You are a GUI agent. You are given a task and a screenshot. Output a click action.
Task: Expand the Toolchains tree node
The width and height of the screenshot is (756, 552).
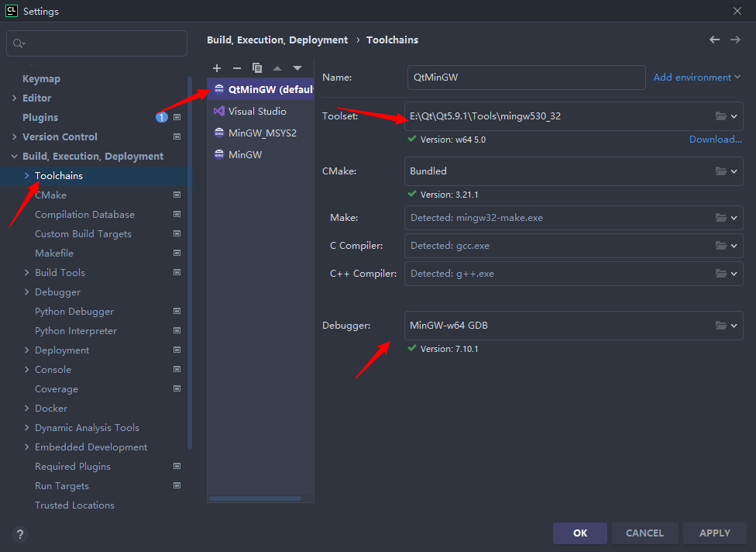pos(26,176)
